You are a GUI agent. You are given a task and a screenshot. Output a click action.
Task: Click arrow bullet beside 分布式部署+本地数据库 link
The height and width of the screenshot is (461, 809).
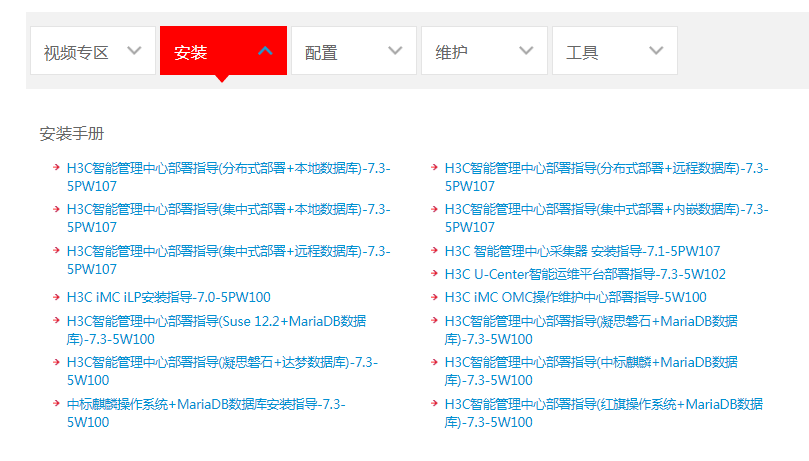56,167
